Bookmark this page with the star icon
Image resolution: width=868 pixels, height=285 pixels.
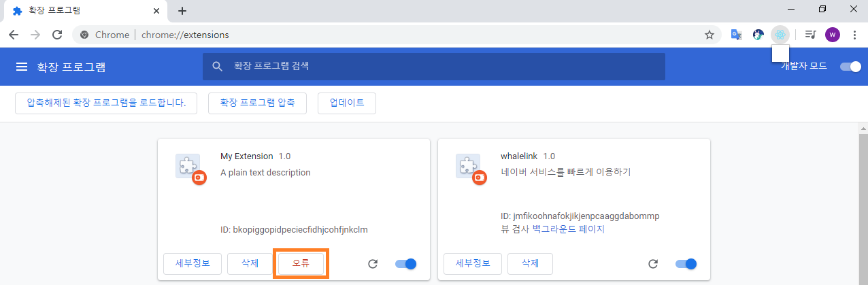(710, 35)
